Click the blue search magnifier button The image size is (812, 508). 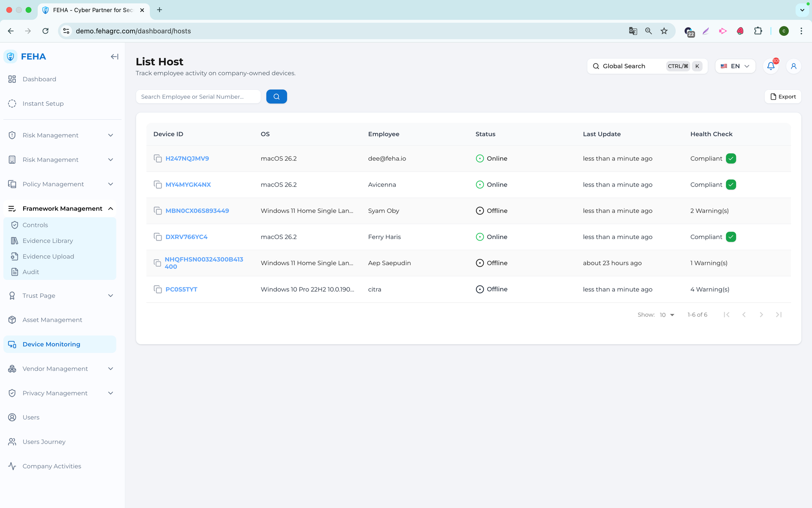tap(276, 97)
